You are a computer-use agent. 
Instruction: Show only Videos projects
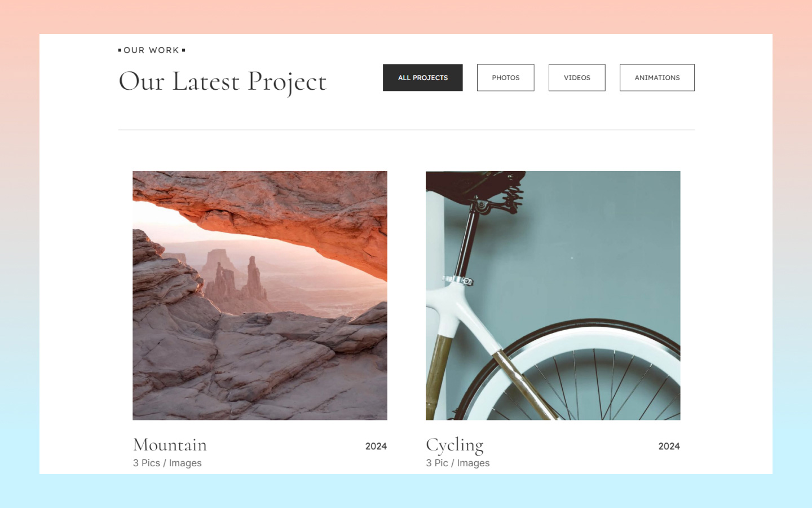tap(577, 78)
